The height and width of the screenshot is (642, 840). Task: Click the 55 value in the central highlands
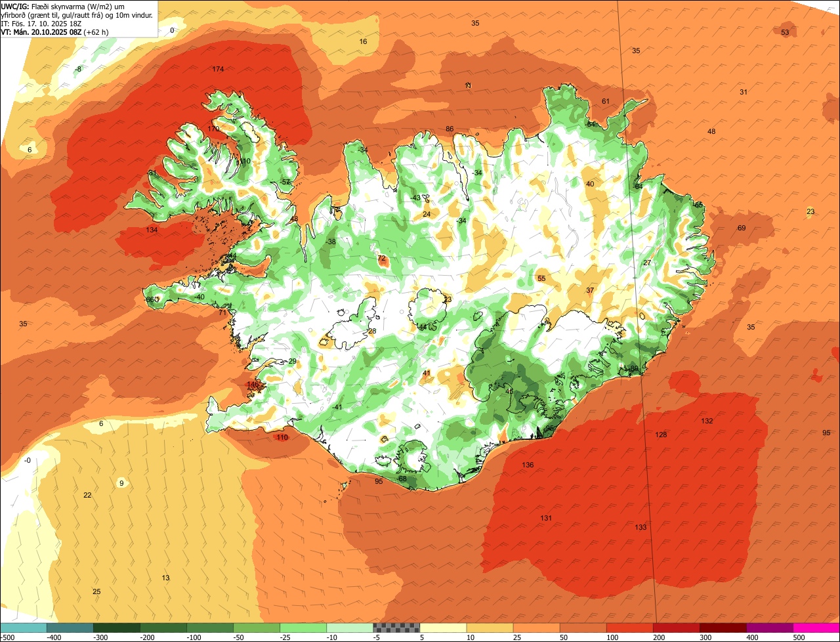[541, 278]
